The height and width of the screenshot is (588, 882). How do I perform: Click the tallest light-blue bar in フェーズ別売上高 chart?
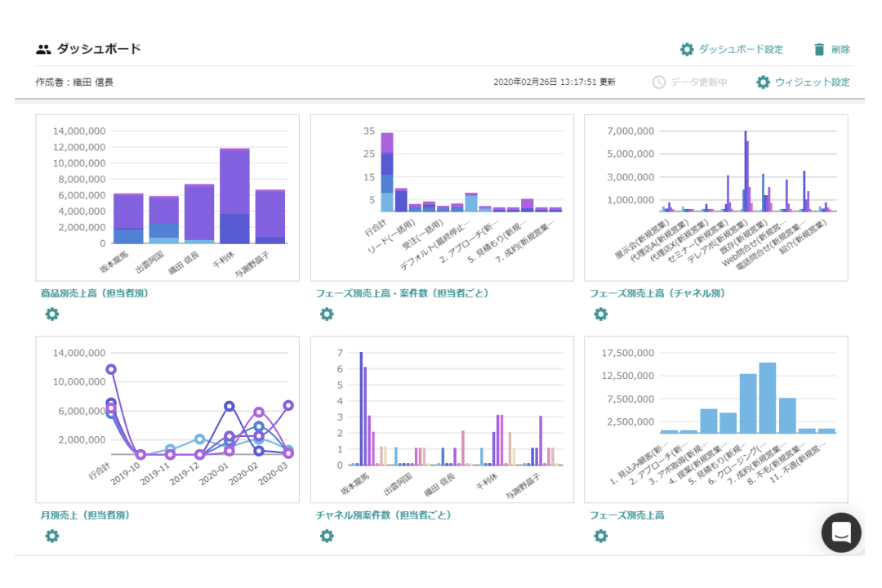pos(767,398)
